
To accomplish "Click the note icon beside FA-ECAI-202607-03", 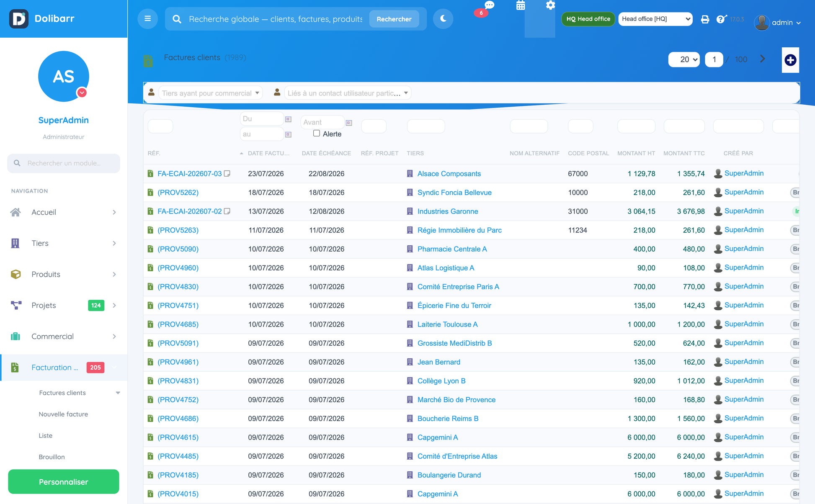I will pyautogui.click(x=227, y=173).
